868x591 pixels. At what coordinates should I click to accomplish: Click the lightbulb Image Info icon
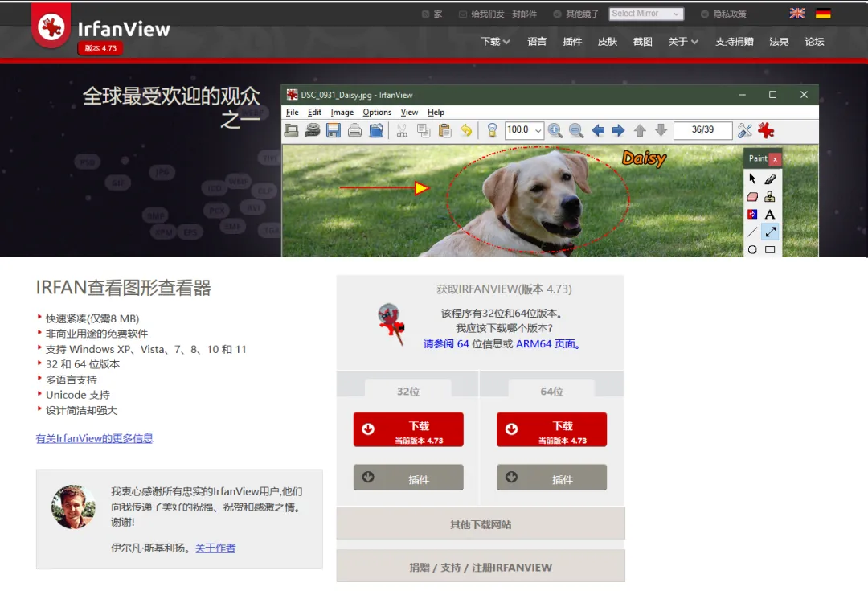(492, 131)
